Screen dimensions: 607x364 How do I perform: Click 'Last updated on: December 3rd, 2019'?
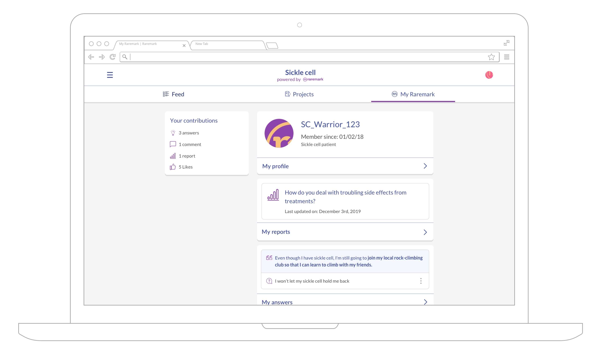point(323,211)
